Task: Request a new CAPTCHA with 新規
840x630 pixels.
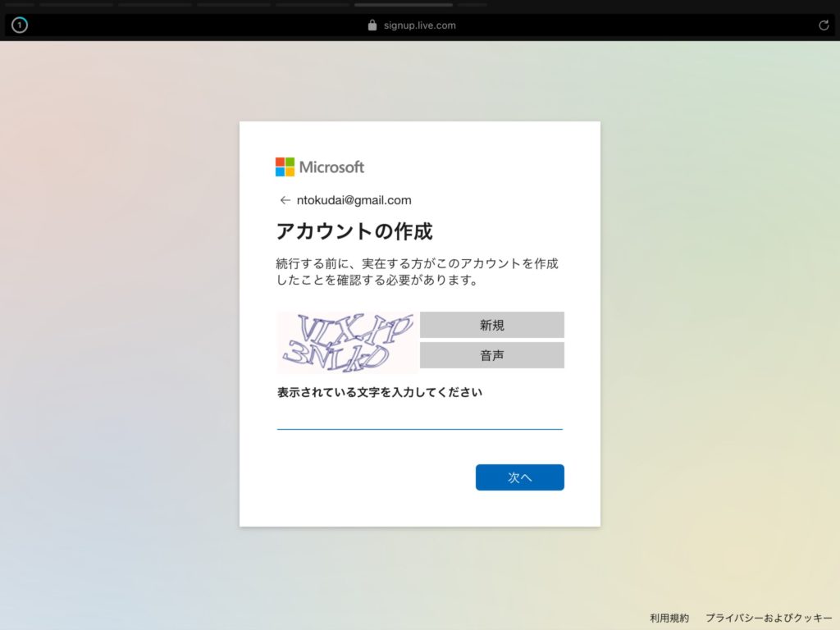Action: [491, 325]
